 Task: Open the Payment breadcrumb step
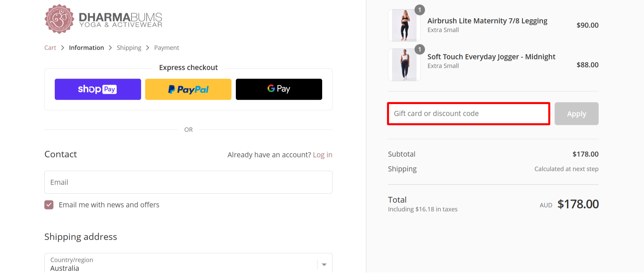tap(166, 48)
